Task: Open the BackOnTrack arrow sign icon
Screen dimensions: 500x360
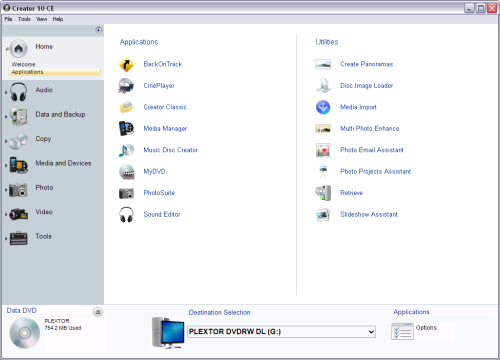Action: pos(126,65)
